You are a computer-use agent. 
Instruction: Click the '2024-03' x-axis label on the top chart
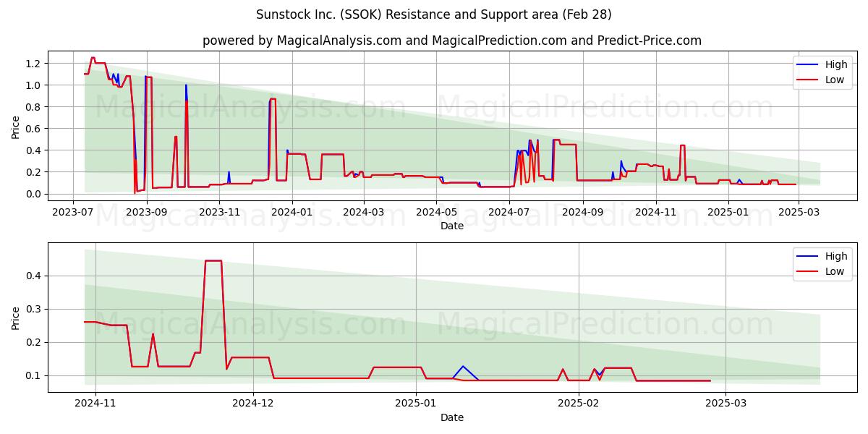(364, 212)
